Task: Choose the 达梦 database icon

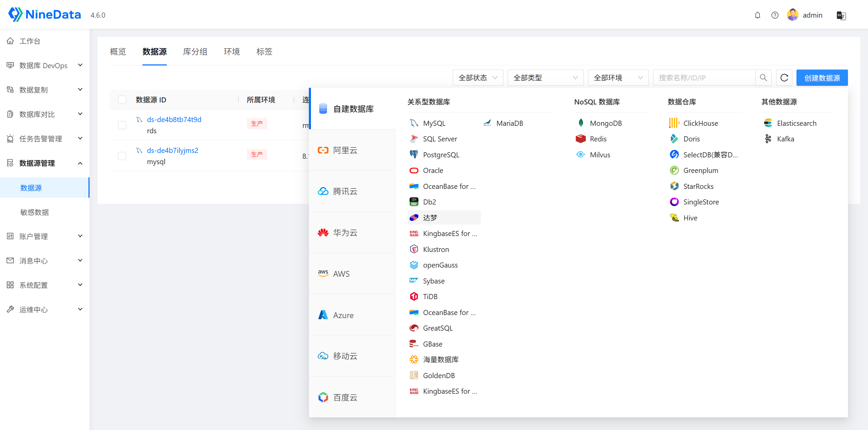Action: click(x=414, y=217)
